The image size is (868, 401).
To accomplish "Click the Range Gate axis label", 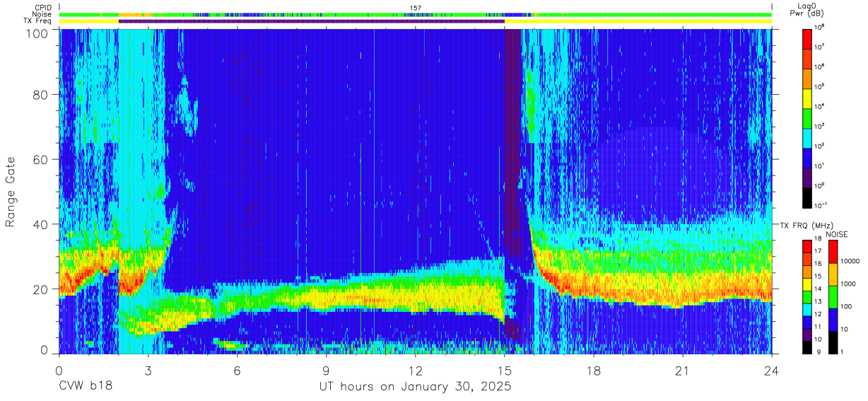I will [x=11, y=192].
